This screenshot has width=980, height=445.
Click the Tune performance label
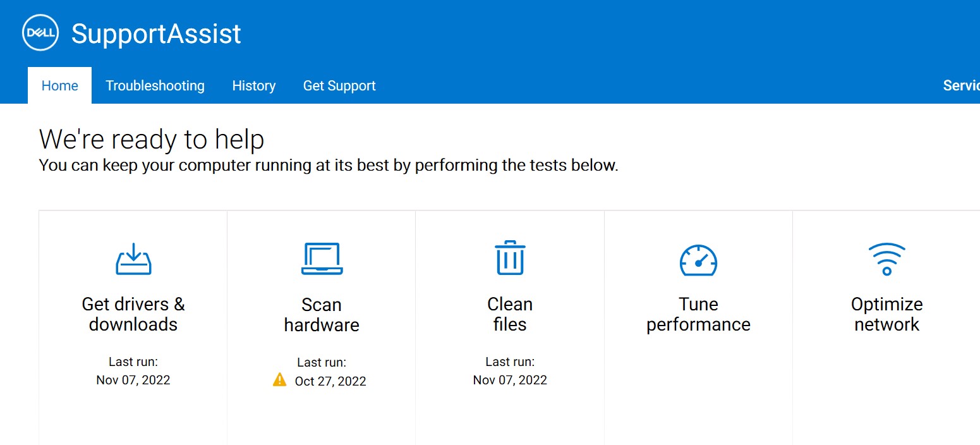698,314
